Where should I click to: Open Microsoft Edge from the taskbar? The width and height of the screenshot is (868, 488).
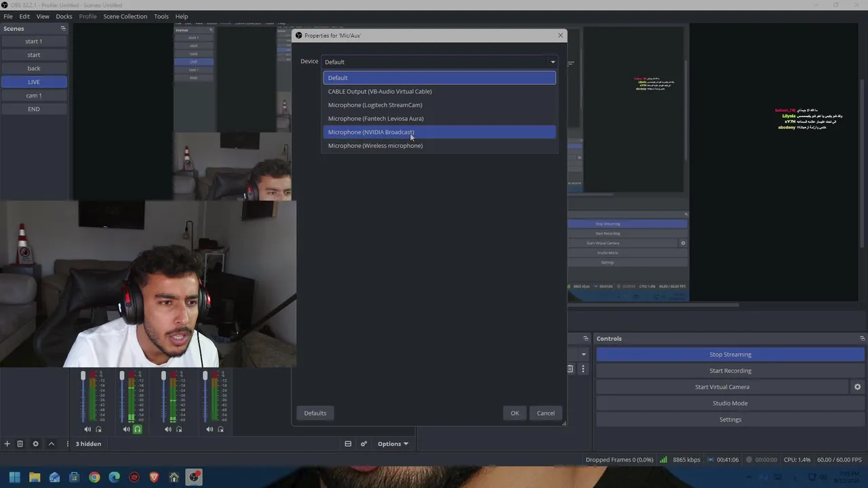[114, 477]
